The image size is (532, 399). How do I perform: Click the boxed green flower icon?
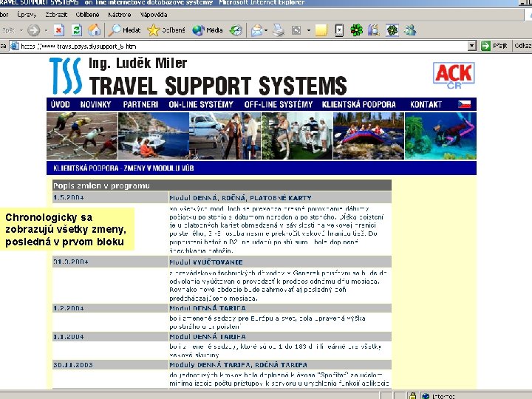392,30
